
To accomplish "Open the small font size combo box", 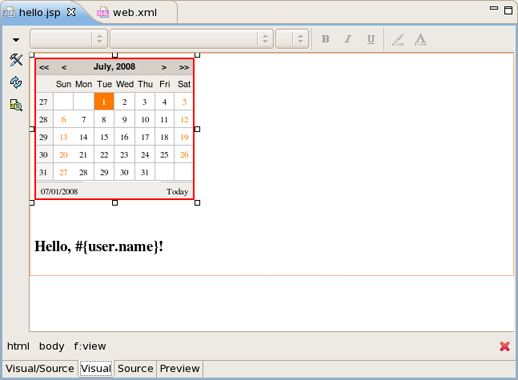I will [x=292, y=39].
